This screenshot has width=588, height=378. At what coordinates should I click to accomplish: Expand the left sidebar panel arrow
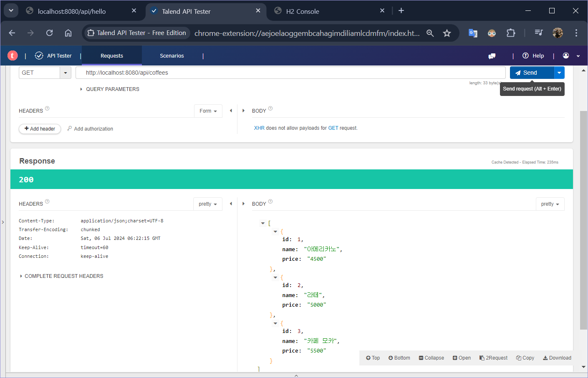[x=3, y=222]
